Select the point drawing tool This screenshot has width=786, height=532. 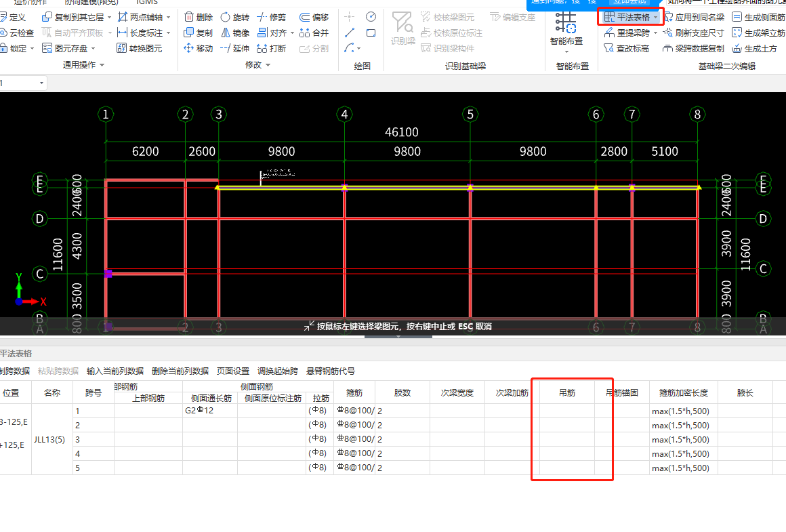tap(350, 17)
